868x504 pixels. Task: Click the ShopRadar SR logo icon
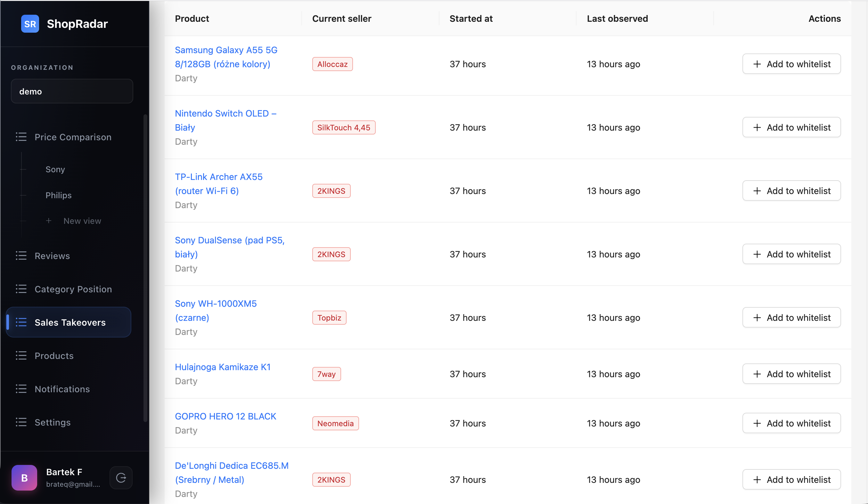(x=30, y=24)
